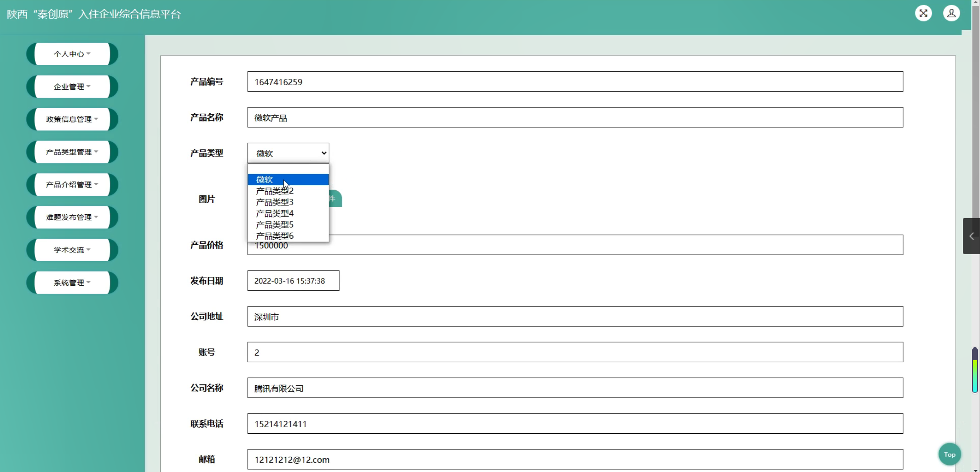Choose 产品类型4 option in list
Screen dimensions: 980x472
(x=275, y=213)
